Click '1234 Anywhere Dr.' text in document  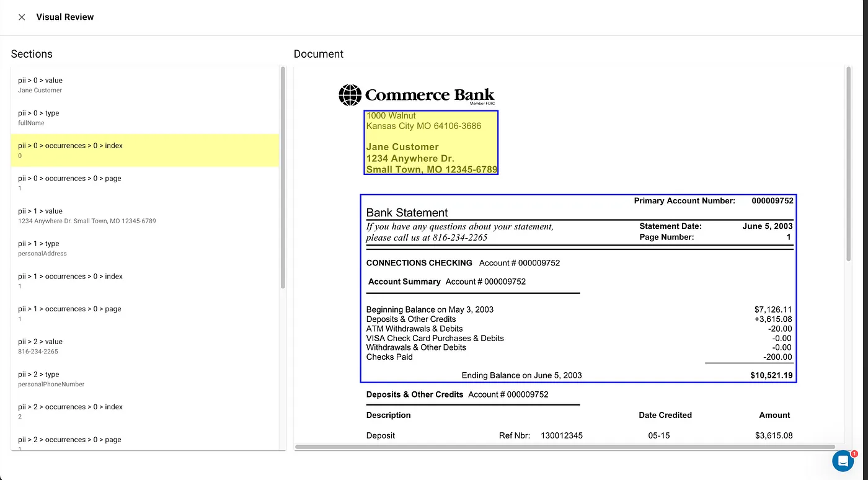(x=410, y=158)
